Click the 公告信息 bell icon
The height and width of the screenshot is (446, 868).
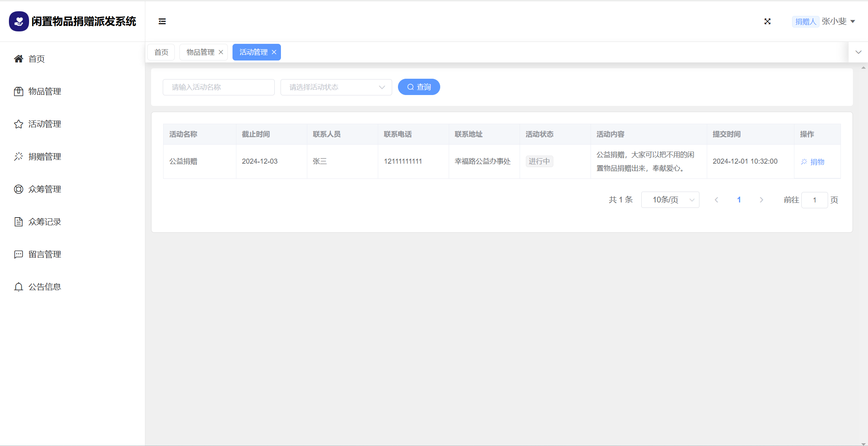pos(18,287)
